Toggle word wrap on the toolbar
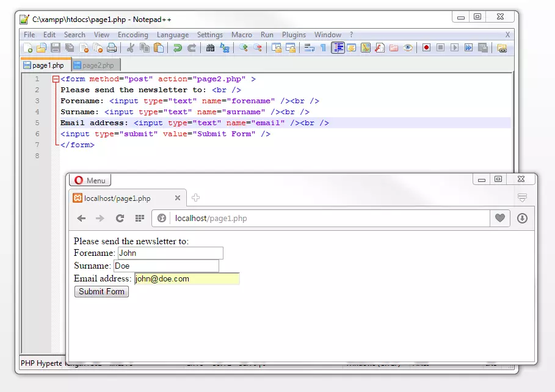This screenshot has height=392, width=555. [x=309, y=49]
